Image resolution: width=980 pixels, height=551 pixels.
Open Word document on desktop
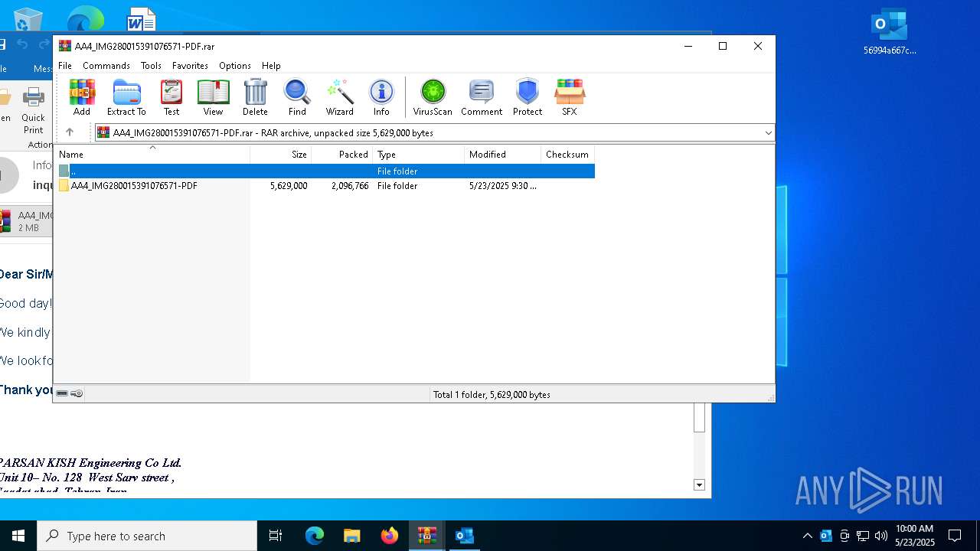141,20
